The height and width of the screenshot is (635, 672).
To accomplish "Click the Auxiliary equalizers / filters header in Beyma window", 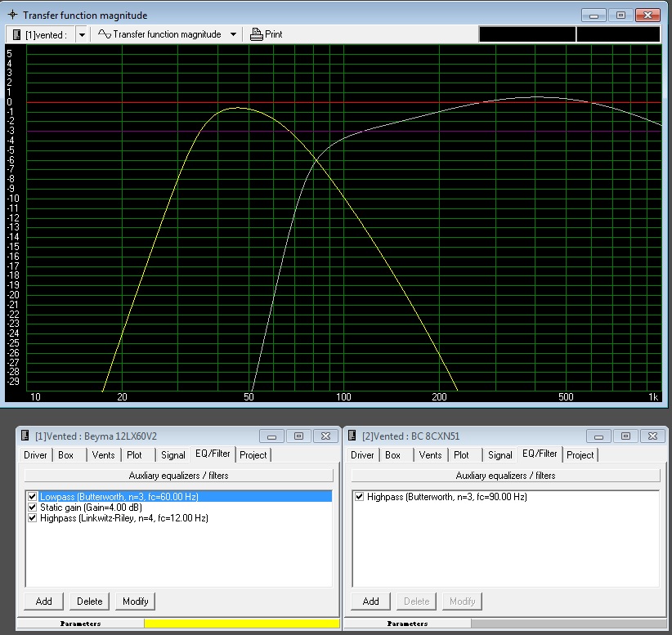I will 178,475.
